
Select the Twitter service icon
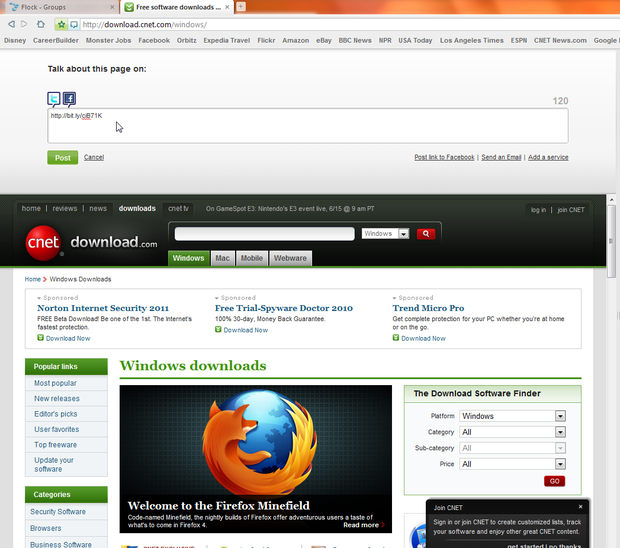54,99
